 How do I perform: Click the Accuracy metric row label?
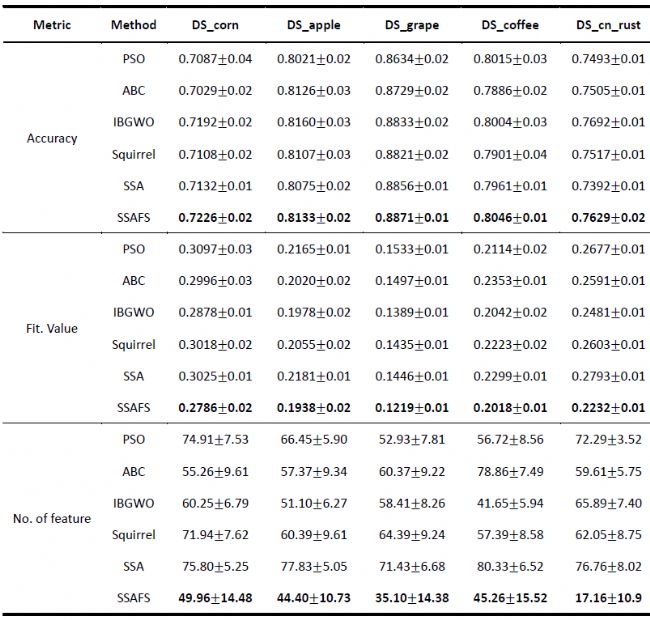pos(52,138)
